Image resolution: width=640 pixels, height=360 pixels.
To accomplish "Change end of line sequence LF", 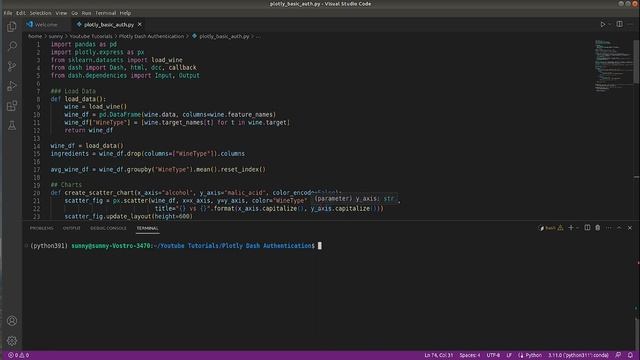I will tap(509, 355).
